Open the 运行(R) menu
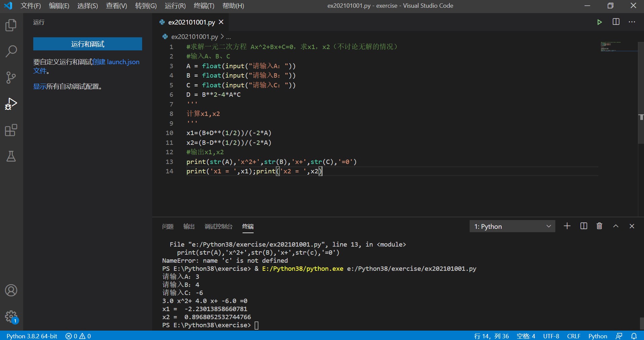 [x=175, y=6]
